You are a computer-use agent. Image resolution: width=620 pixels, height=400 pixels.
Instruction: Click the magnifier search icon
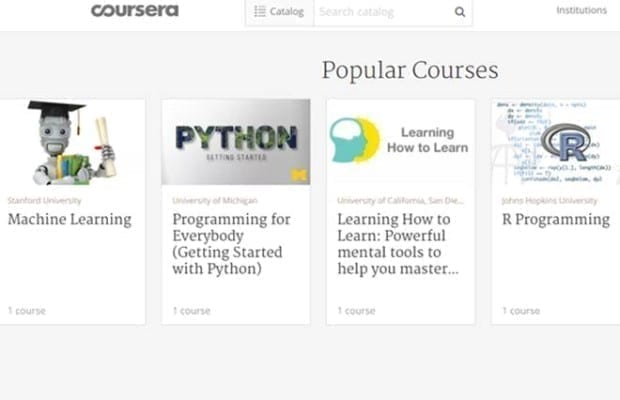coord(459,12)
